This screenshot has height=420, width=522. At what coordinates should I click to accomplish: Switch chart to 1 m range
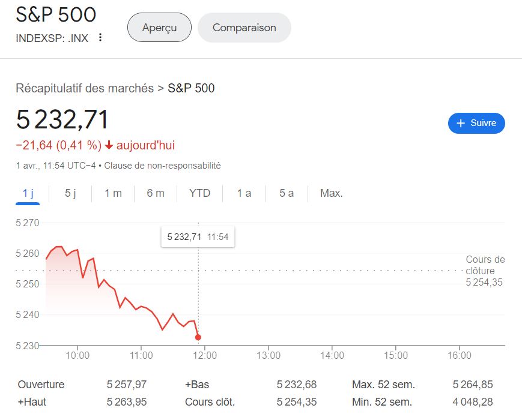[x=113, y=193]
